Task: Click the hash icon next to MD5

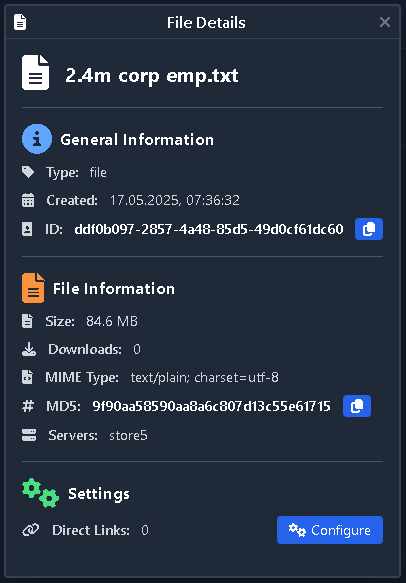Action: tap(28, 406)
